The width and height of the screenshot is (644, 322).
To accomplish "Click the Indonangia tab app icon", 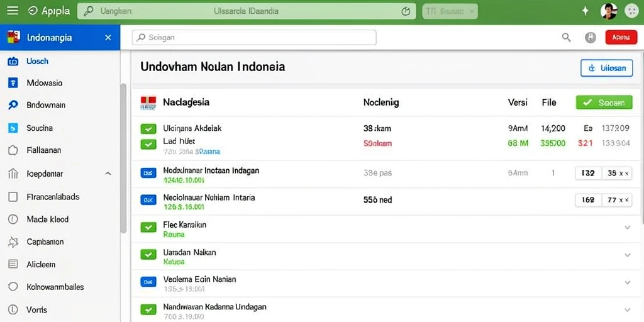I will 14,37.
